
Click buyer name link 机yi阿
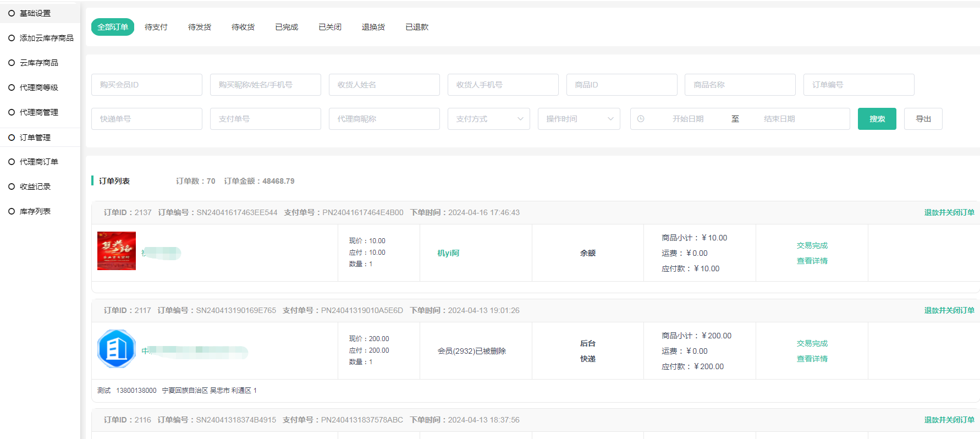(x=448, y=253)
